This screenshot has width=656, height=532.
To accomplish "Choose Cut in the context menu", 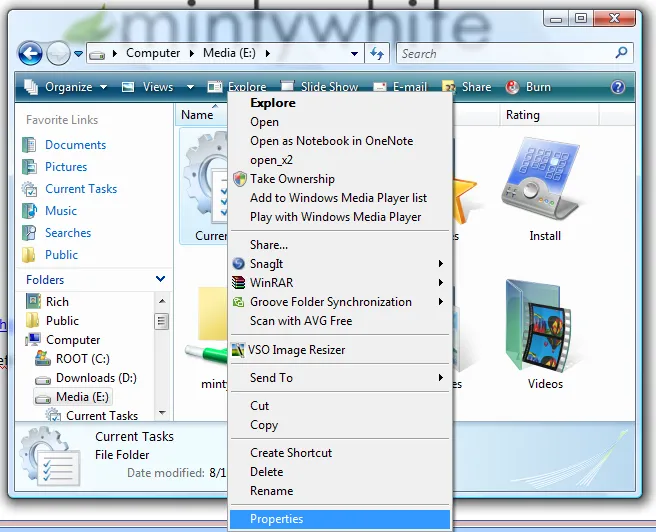I will pos(341,406).
